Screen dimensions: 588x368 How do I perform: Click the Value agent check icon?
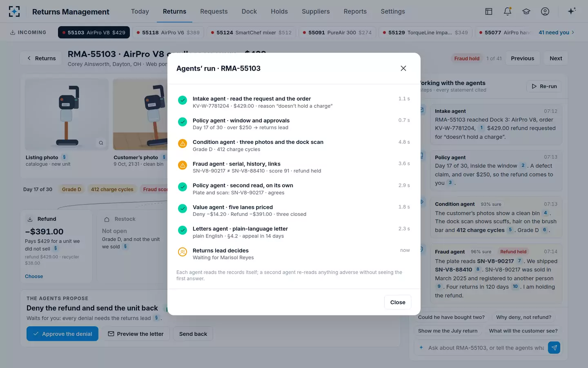[x=183, y=209]
